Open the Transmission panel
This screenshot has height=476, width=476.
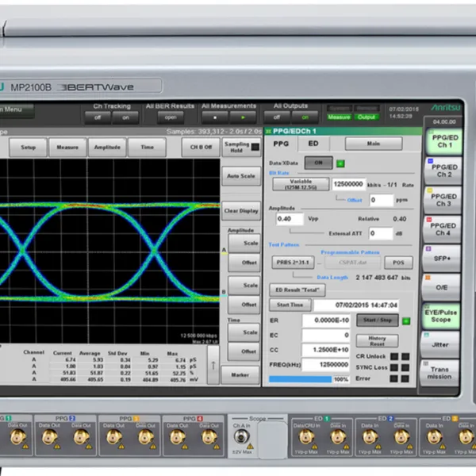pyautogui.click(x=440, y=373)
